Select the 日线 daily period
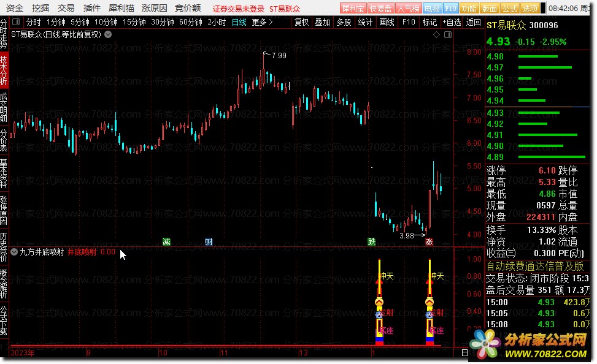Viewport: 597px width, 364px height. [239, 23]
